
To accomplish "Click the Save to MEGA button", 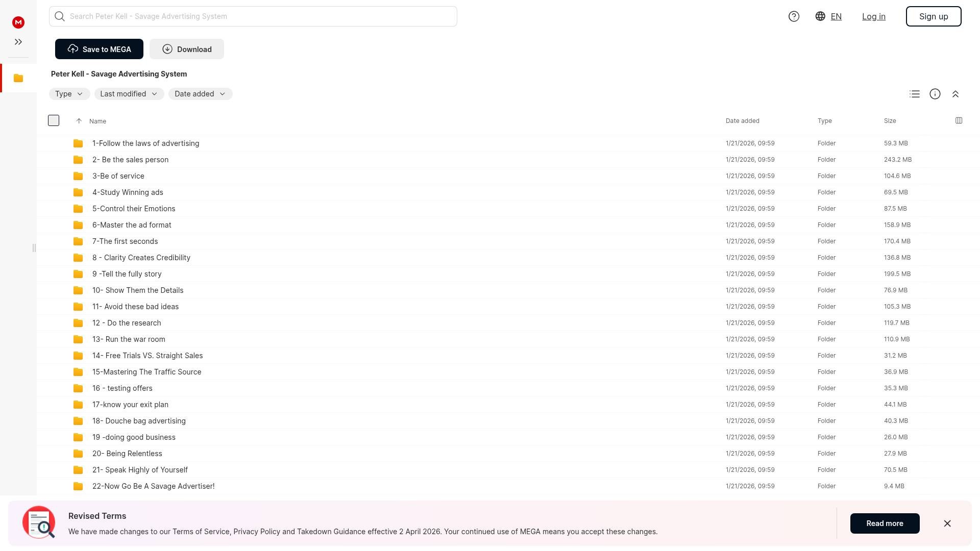I will point(99,49).
